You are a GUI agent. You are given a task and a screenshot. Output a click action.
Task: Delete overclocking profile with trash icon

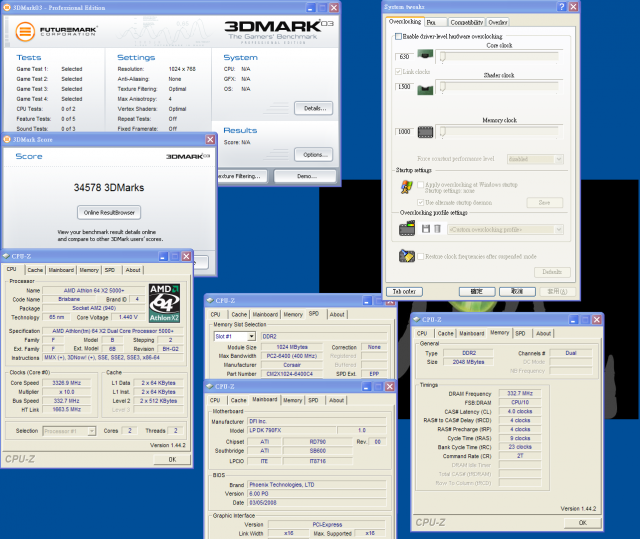(437, 229)
